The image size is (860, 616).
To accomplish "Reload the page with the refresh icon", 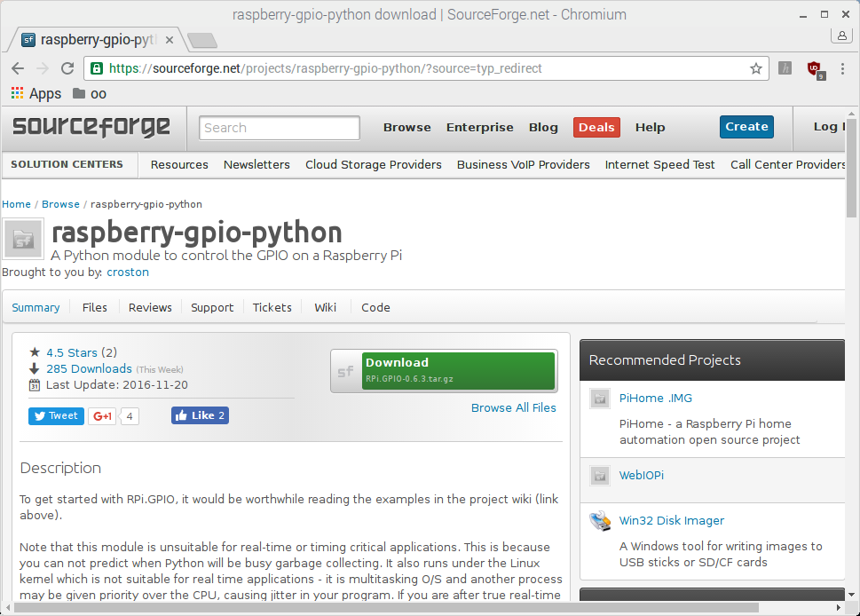I will [67, 68].
